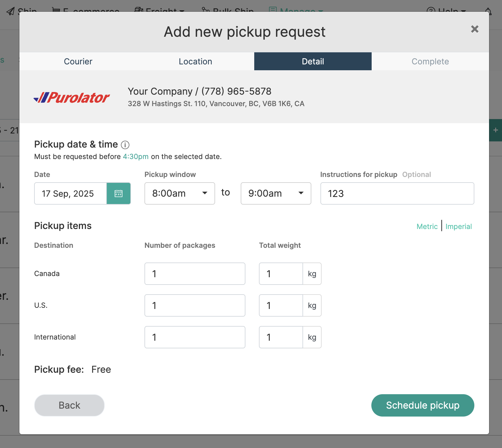Click the green plus icon at right edge
This screenshot has height=448, width=502.
(496, 130)
